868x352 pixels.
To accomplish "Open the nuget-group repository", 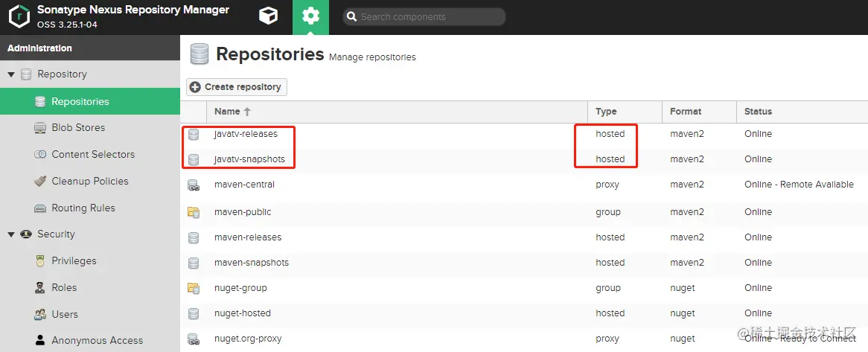I will pyautogui.click(x=240, y=288).
